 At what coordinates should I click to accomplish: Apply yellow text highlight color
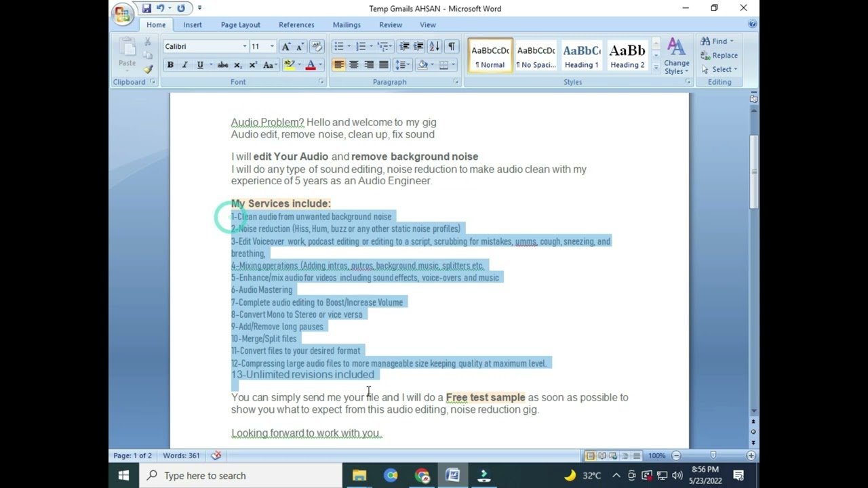tap(290, 65)
